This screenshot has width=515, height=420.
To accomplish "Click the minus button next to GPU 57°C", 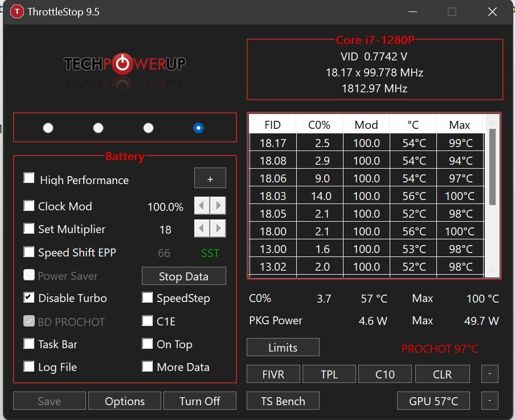I will tap(490, 401).
